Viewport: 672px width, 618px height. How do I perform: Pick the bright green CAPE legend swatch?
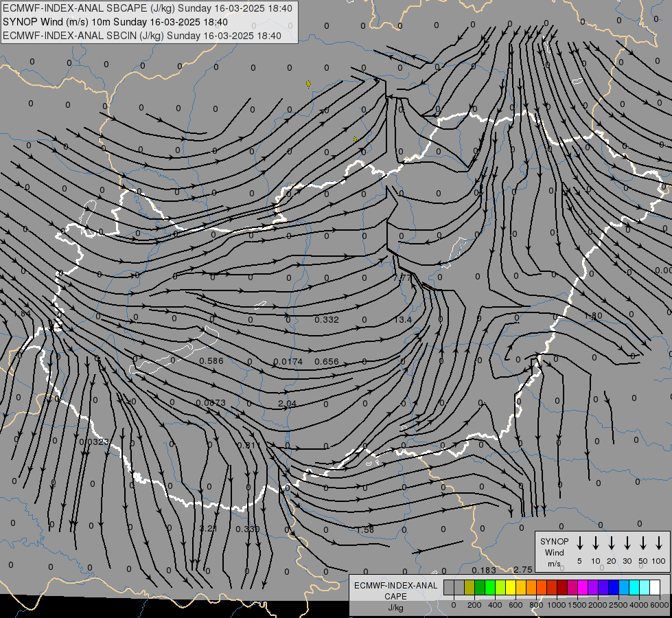tap(490, 588)
